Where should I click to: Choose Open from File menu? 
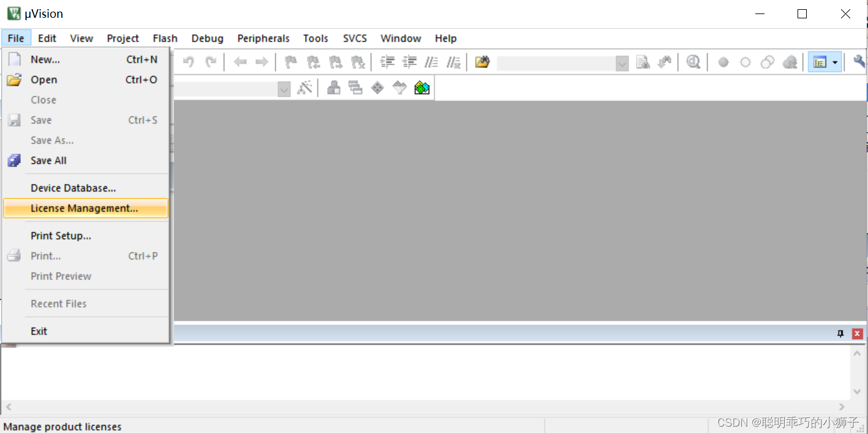point(85,80)
